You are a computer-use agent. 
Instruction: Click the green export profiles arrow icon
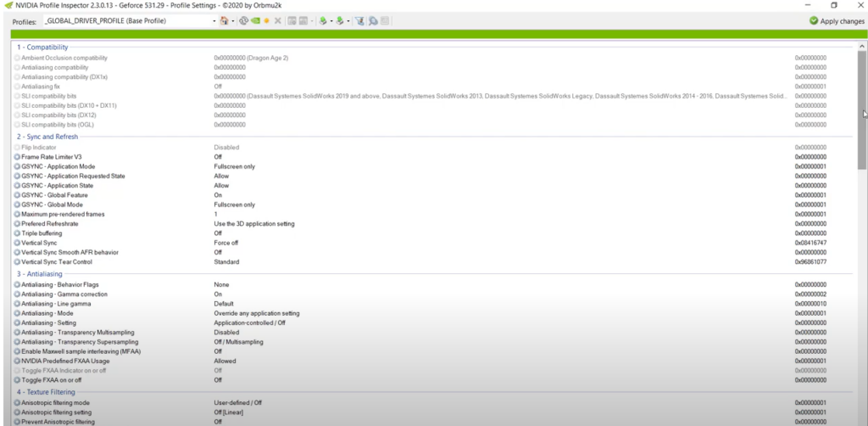(x=322, y=20)
